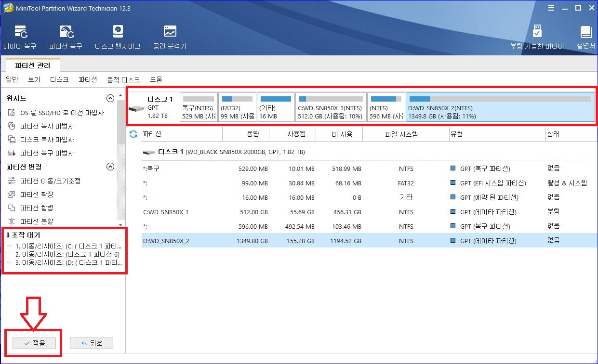This screenshot has width=598, height=364.
Task: Apply pending operations with 적용
Action: (x=34, y=343)
